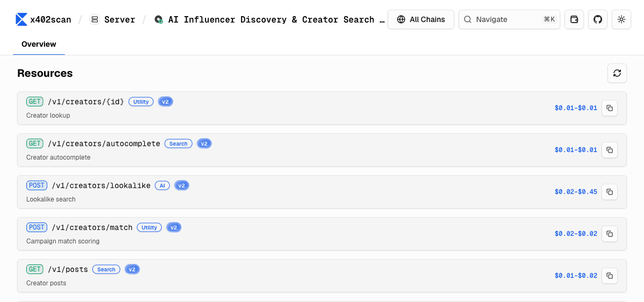The width and height of the screenshot is (644, 302).
Task: Click the POST badge on /v1/creators/match
Action: (x=36, y=227)
